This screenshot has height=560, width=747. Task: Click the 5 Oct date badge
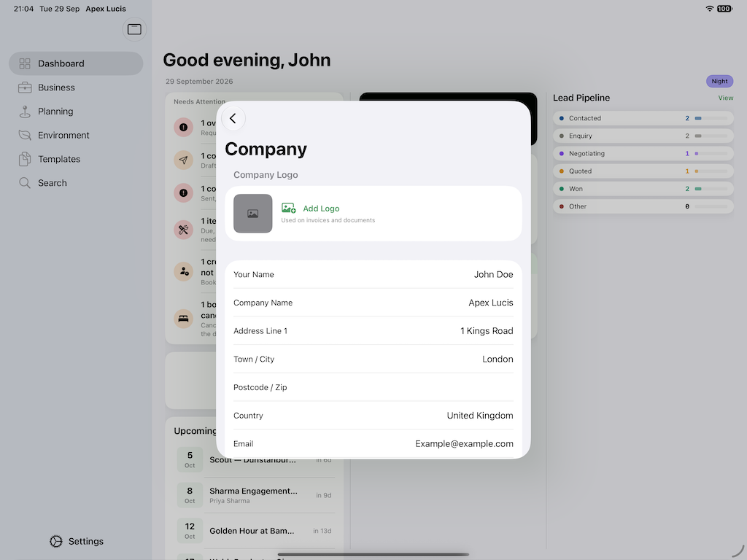coord(190,459)
